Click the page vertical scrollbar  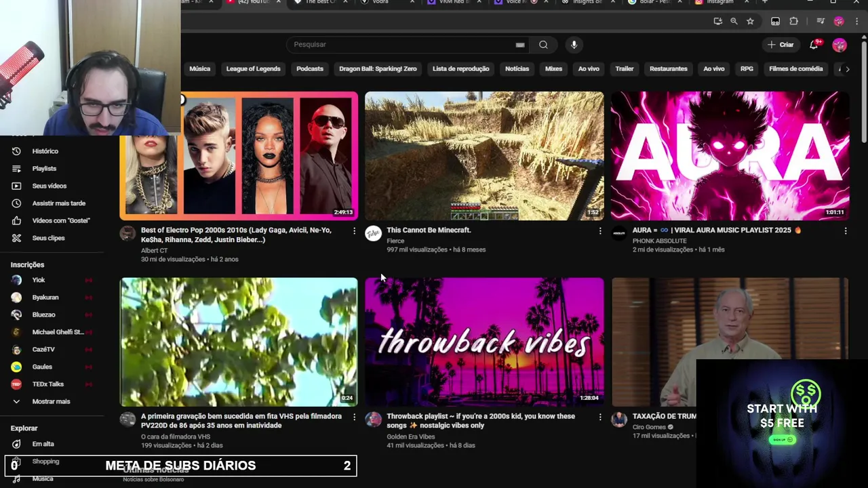tap(864, 91)
